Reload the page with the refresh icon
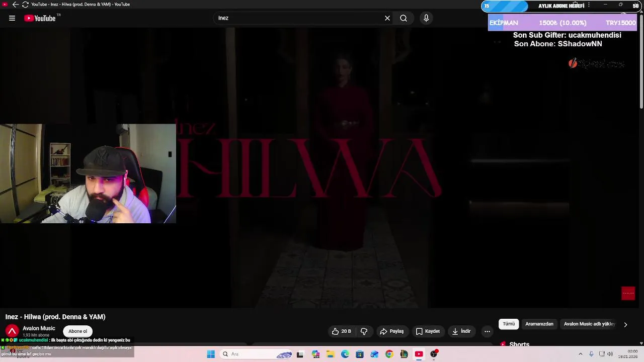 click(25, 5)
